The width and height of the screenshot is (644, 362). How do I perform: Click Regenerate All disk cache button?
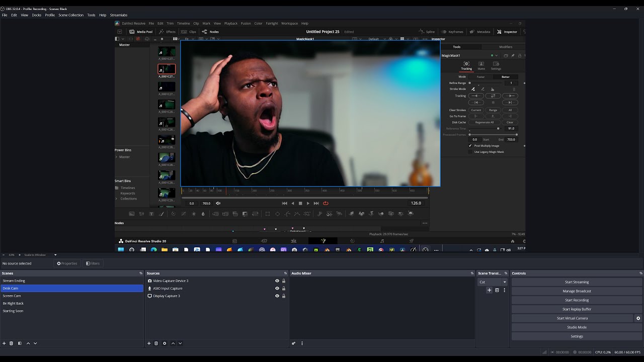click(x=485, y=122)
